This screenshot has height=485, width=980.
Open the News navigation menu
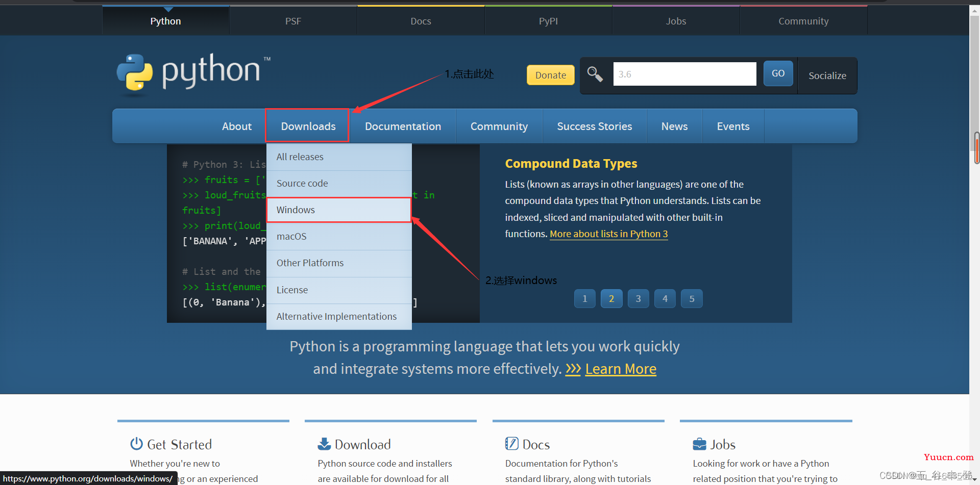pos(675,126)
